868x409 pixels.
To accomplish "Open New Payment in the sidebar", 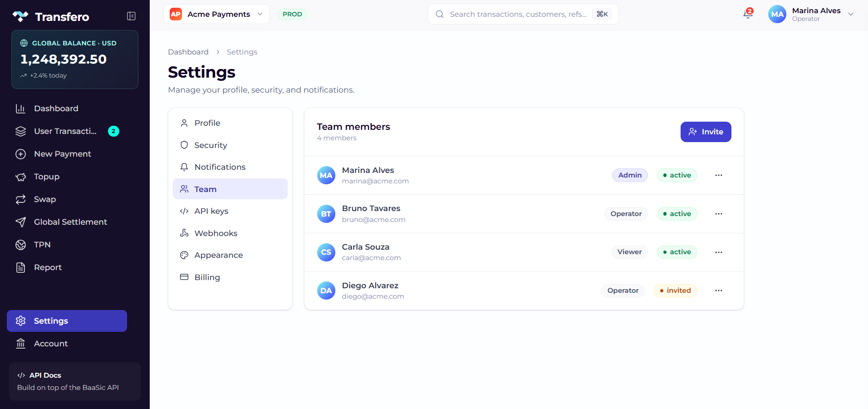I will coord(67,154).
